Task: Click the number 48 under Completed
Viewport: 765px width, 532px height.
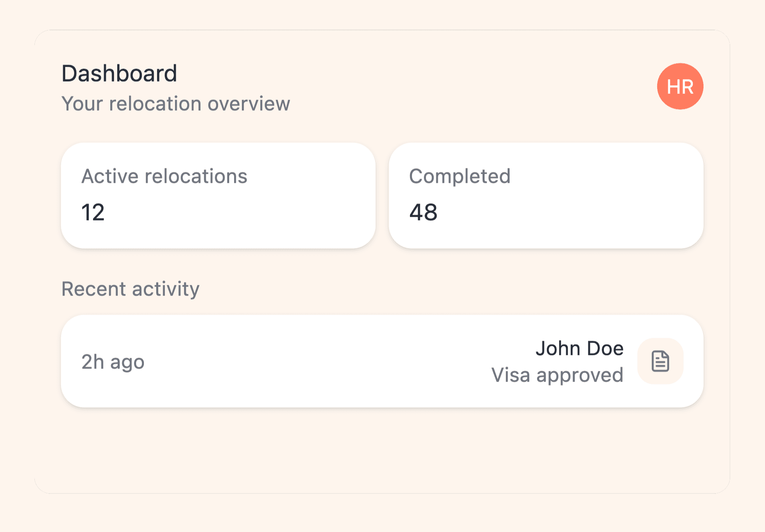Action: point(423,212)
